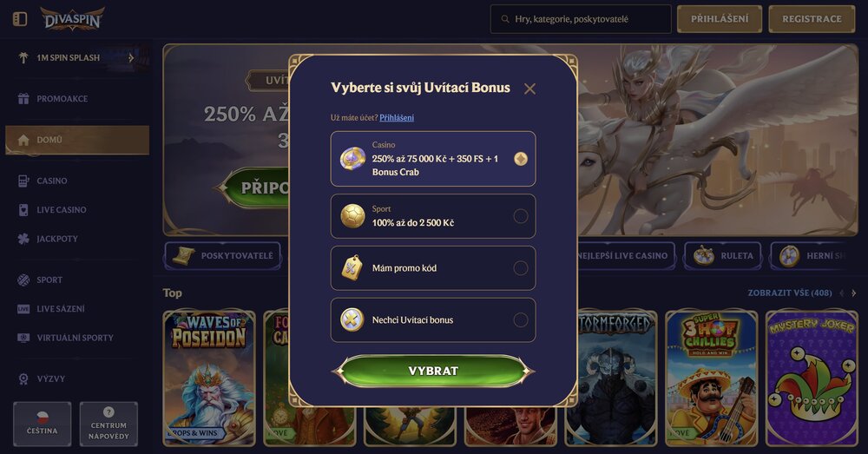Open the Výzvy medal icon
868x454 pixels.
23,378
